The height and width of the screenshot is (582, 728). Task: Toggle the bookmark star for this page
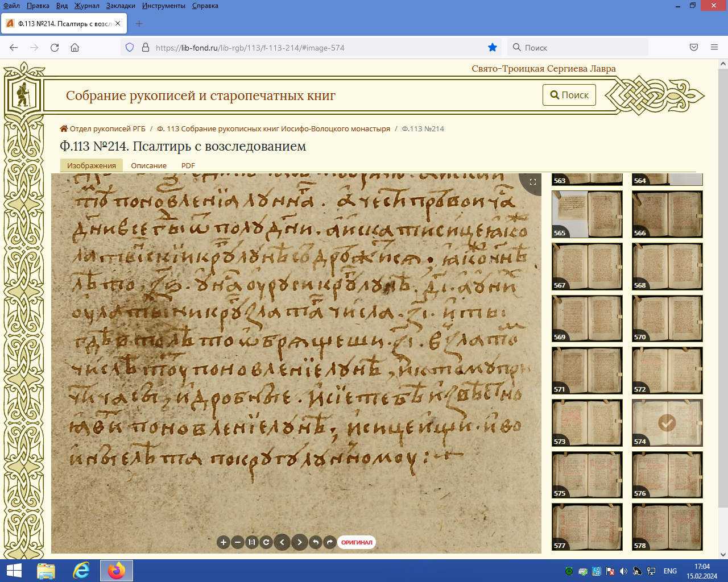493,48
